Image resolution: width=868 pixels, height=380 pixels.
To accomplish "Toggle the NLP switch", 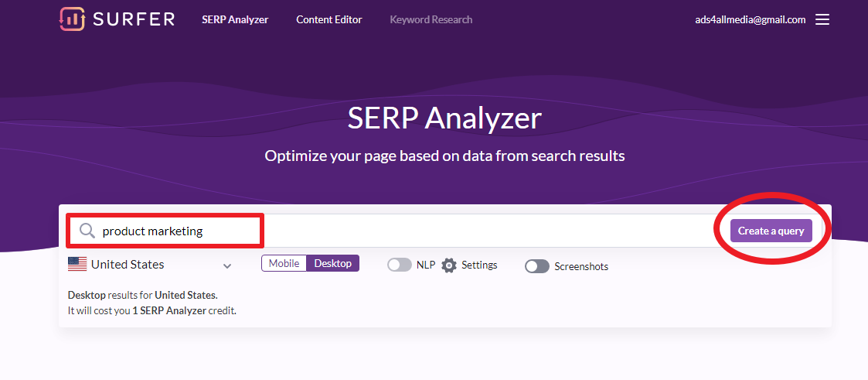I will pos(400,265).
